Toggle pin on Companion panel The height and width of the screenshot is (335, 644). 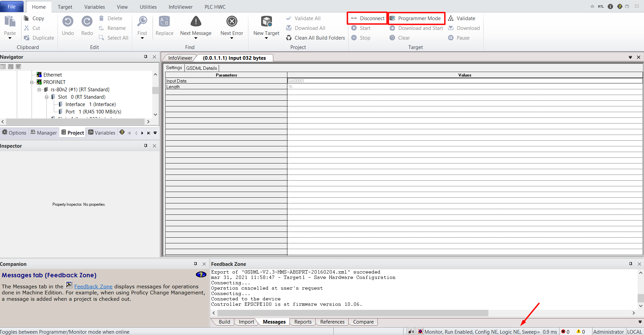pos(195,264)
